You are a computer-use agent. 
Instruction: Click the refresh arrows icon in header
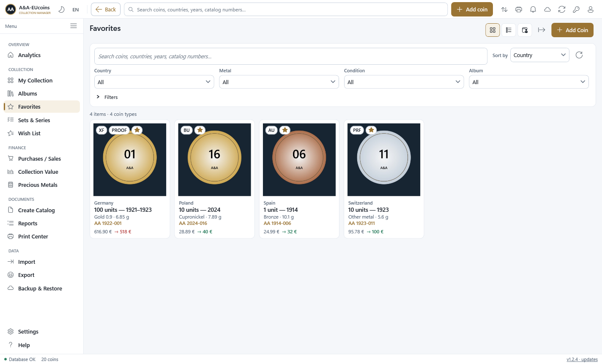pos(562,9)
